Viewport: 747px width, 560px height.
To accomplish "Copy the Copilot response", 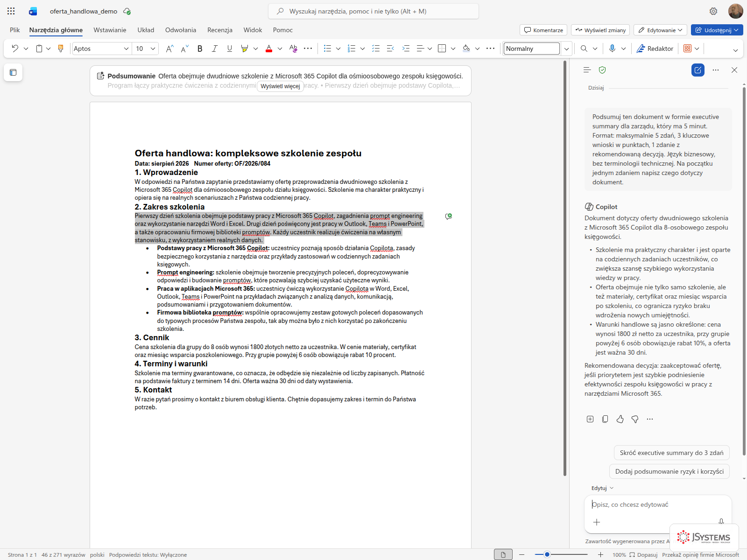I will click(x=605, y=419).
